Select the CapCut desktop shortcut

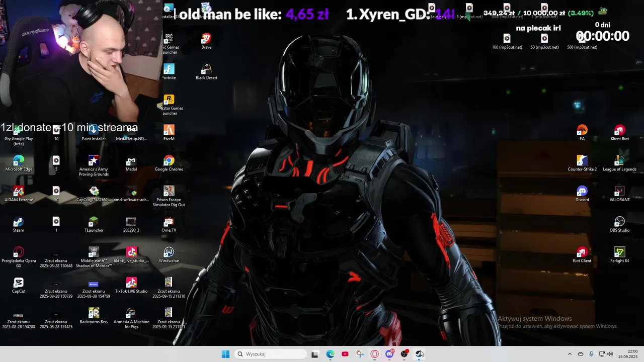(x=19, y=286)
